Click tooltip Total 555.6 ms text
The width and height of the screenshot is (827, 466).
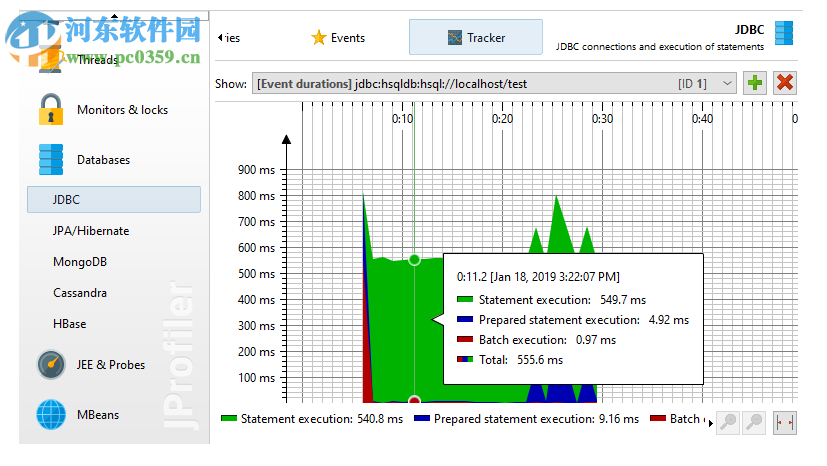[x=521, y=360]
